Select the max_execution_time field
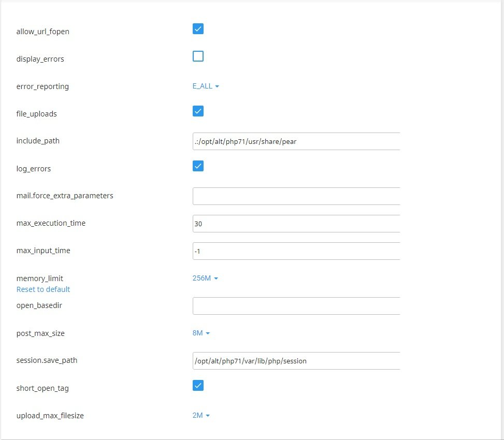This screenshot has width=504, height=440. tap(296, 224)
